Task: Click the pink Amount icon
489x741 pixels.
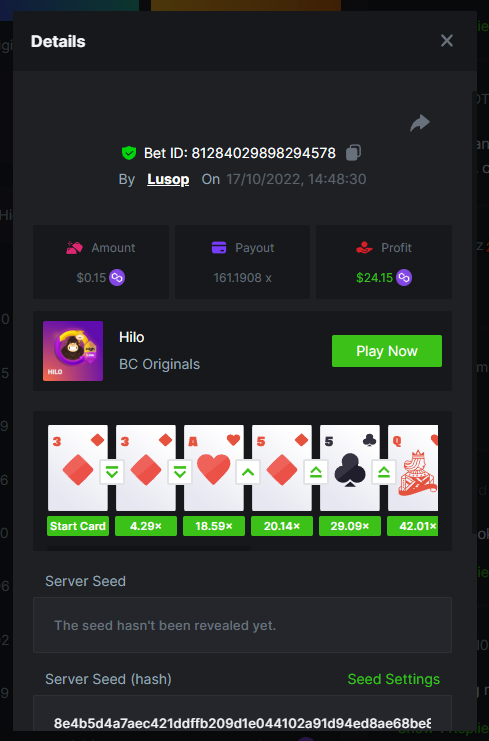Action: [75, 248]
